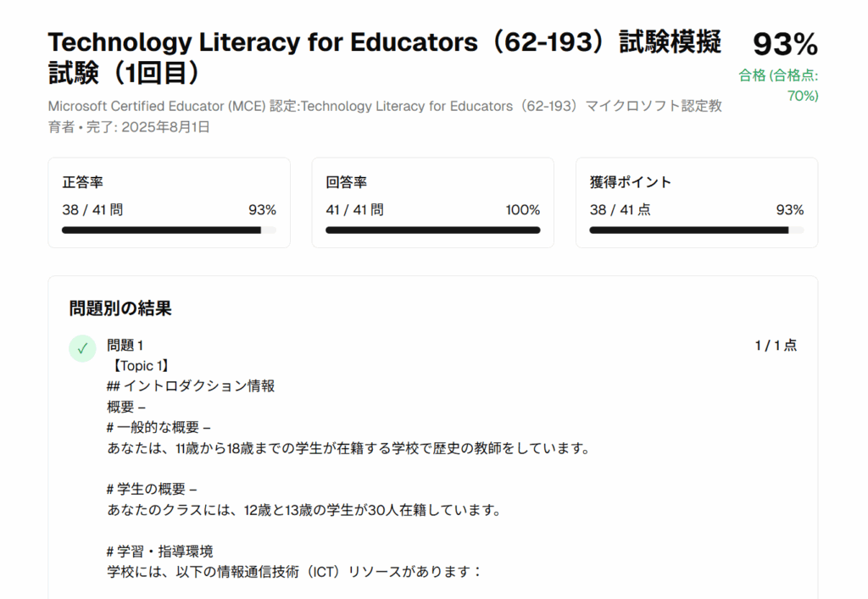Select the 回答率 summary card
This screenshot has height=599, width=868.
tap(433, 202)
